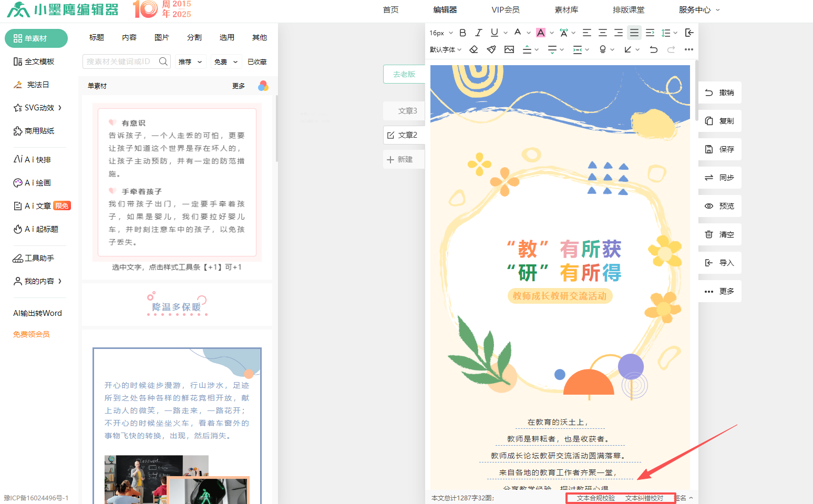Open the 默认字体 font family dropdown
The width and height of the screenshot is (813, 504).
445,49
